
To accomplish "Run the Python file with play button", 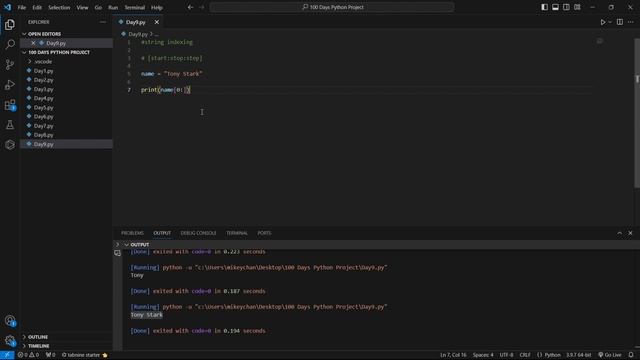I will tap(602, 22).
